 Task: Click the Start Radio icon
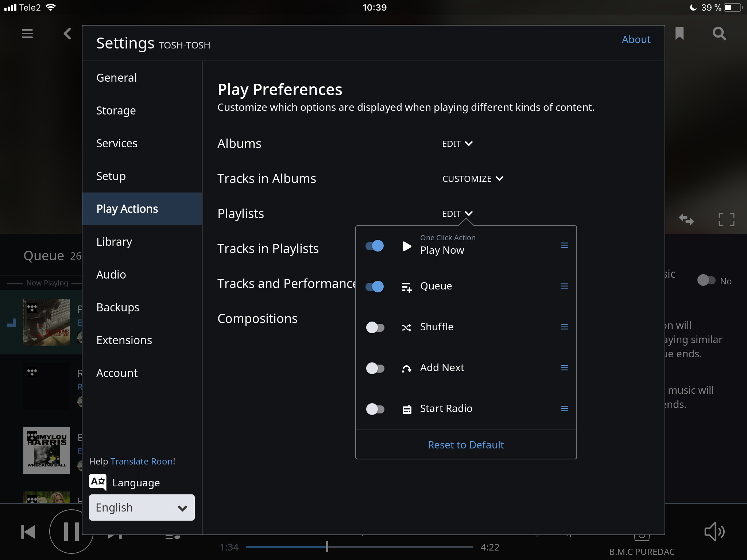[x=406, y=409]
